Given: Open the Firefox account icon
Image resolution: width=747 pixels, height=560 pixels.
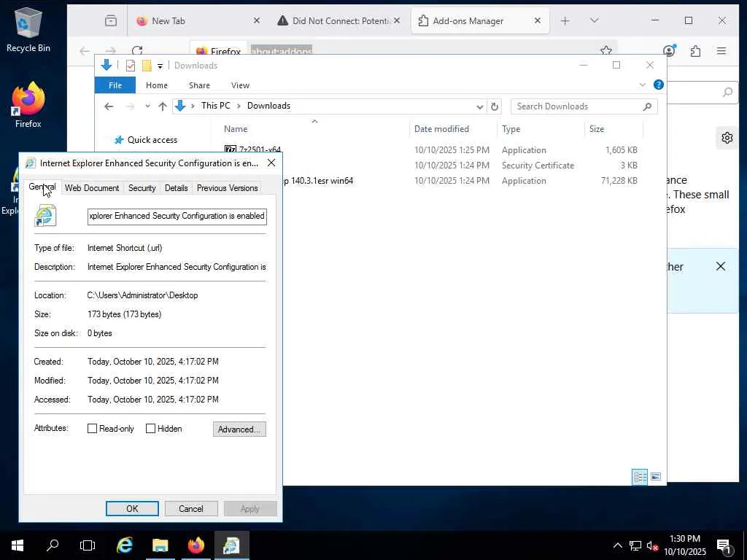Looking at the screenshot, I should [670, 50].
